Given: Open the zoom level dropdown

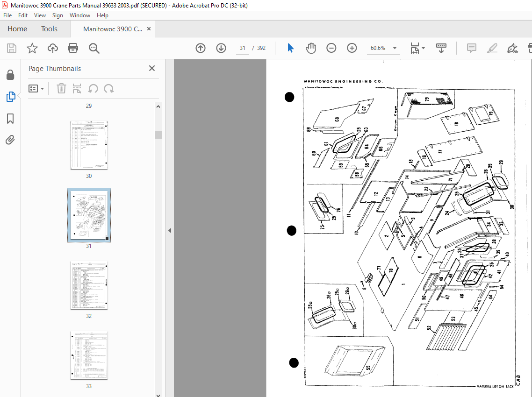Looking at the screenshot, I should 395,48.
